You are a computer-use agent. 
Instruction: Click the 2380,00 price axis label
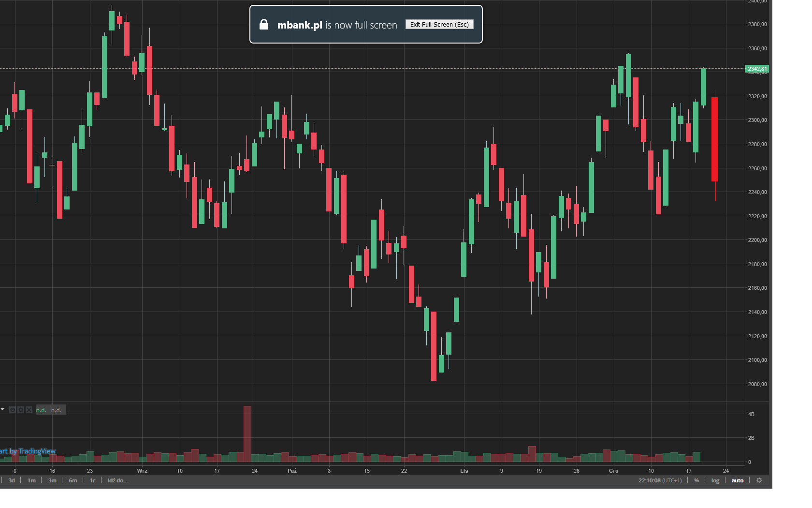pos(757,24)
